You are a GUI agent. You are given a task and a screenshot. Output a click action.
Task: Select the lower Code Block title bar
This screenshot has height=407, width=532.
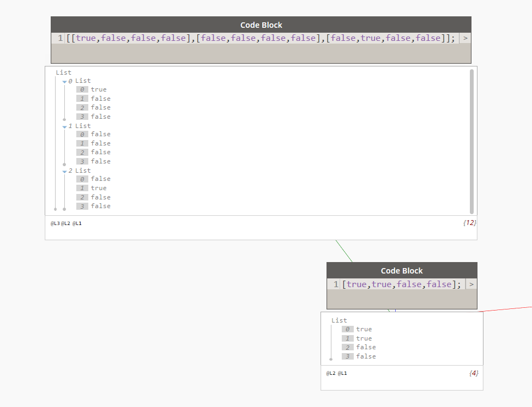[402, 270]
